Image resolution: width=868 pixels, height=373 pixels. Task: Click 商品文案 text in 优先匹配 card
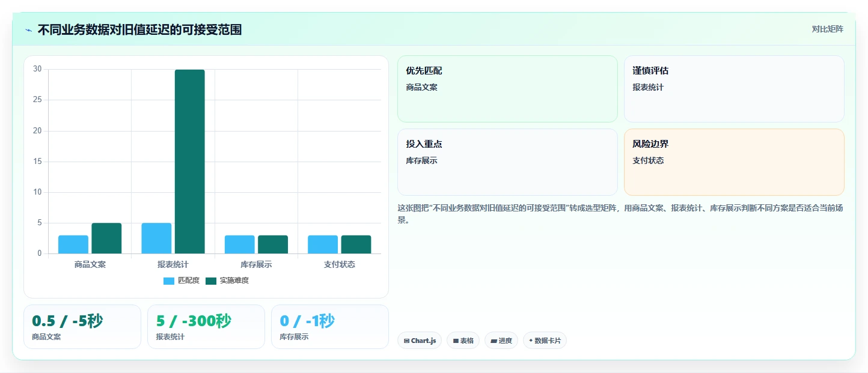click(421, 87)
